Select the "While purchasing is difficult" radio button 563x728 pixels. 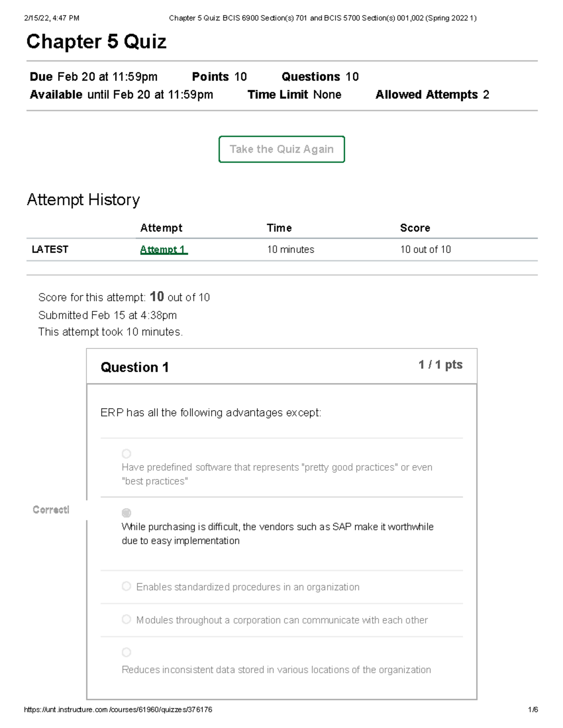[126, 513]
